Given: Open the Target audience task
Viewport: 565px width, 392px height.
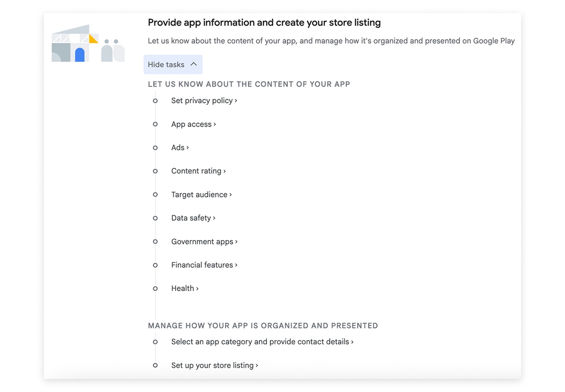Looking at the screenshot, I should [x=201, y=195].
